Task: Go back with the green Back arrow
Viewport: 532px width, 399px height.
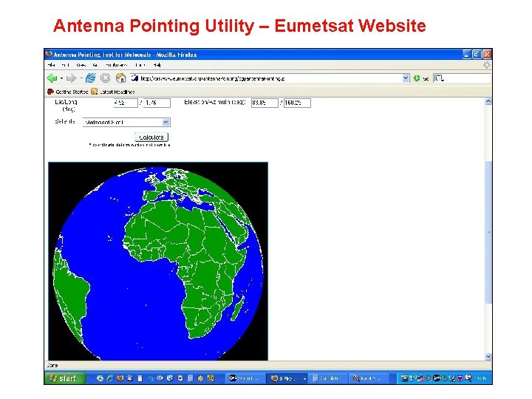Action: [52, 78]
